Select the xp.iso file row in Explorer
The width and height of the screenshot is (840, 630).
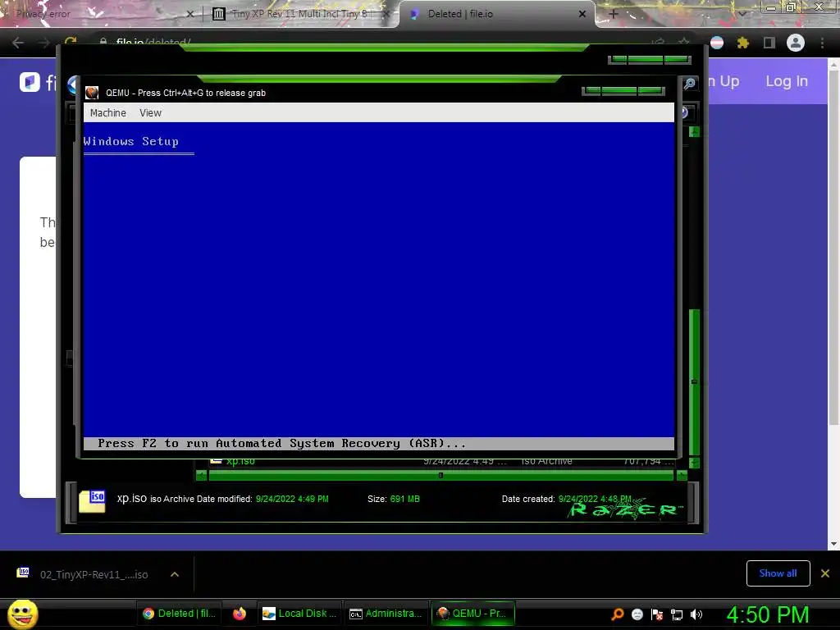(x=440, y=461)
